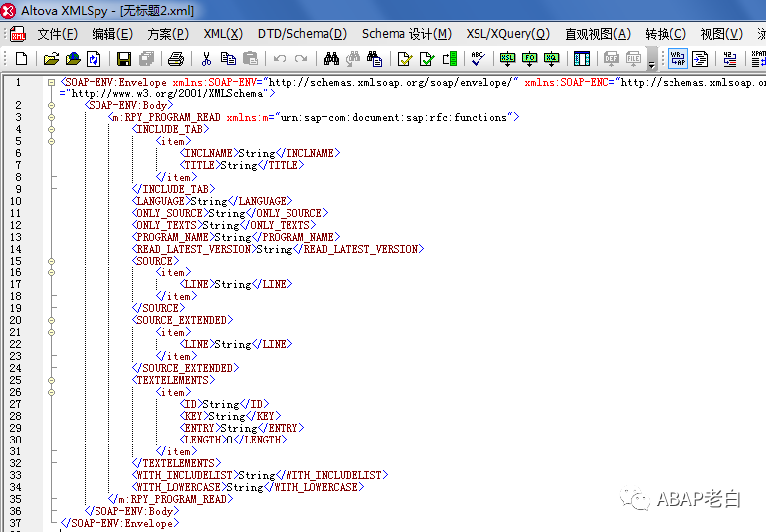This screenshot has height=532, width=766.
Task: Click the WITH_LOWERCASE opening tag on line 34
Action: (179, 487)
